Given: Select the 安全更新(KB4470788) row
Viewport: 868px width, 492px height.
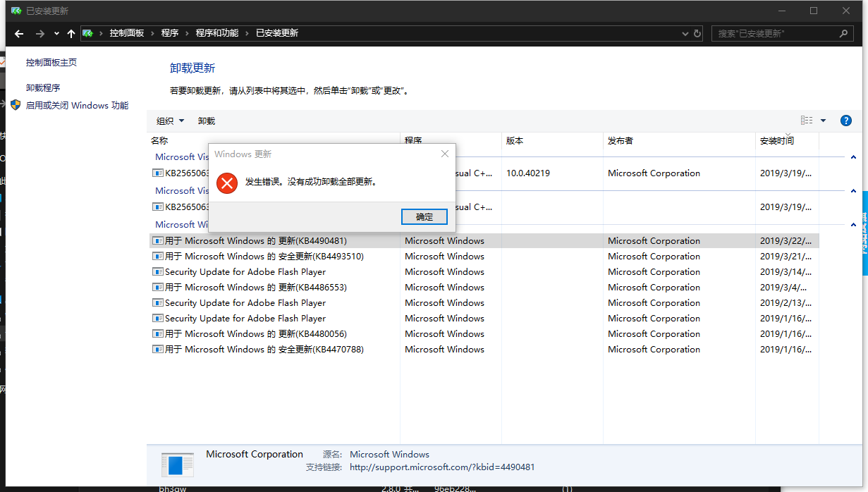Looking at the screenshot, I should point(484,349).
